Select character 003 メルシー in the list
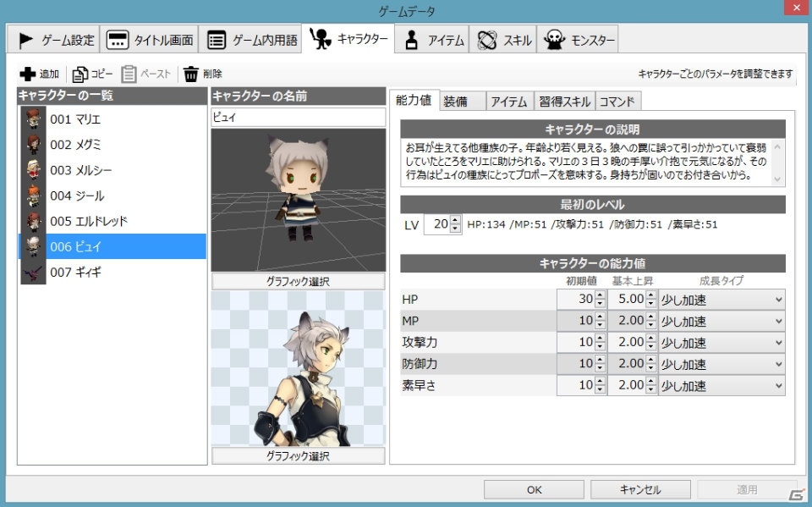The image size is (812, 507). pos(112,170)
